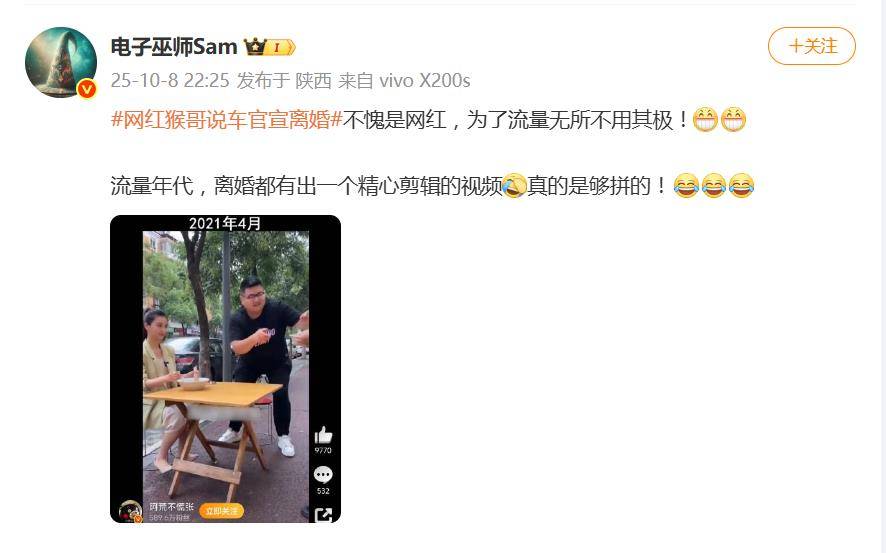
Task: Like the video with thumbs-up icon
Action: 323,435
